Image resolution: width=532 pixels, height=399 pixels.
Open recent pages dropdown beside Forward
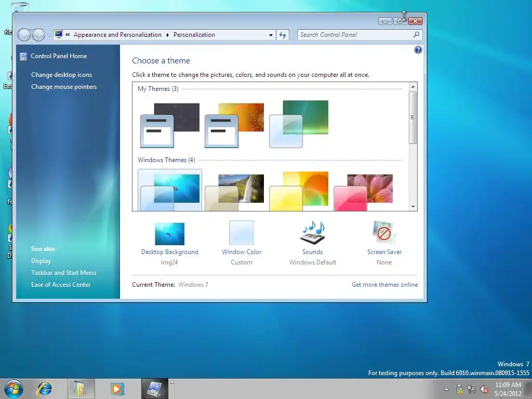click(49, 35)
